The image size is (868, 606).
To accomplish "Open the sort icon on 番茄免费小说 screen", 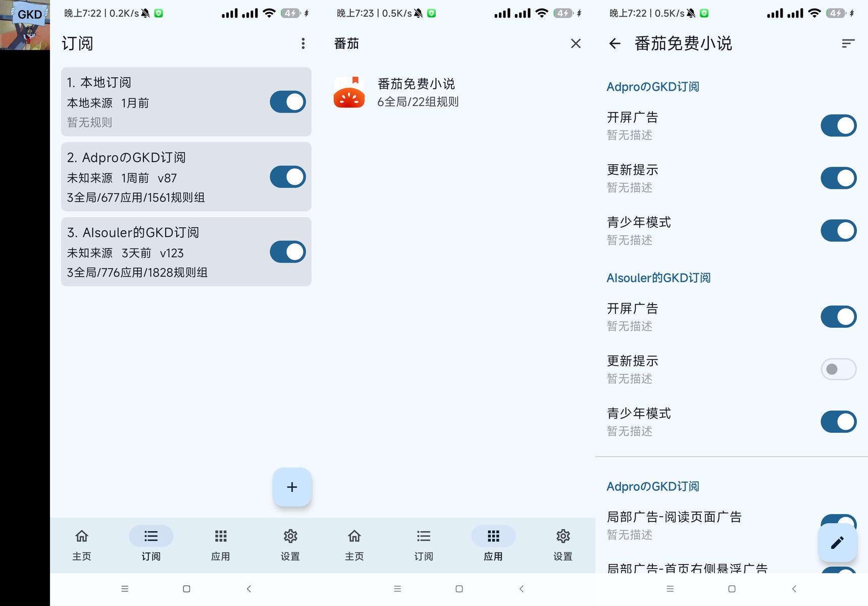I will [x=848, y=43].
